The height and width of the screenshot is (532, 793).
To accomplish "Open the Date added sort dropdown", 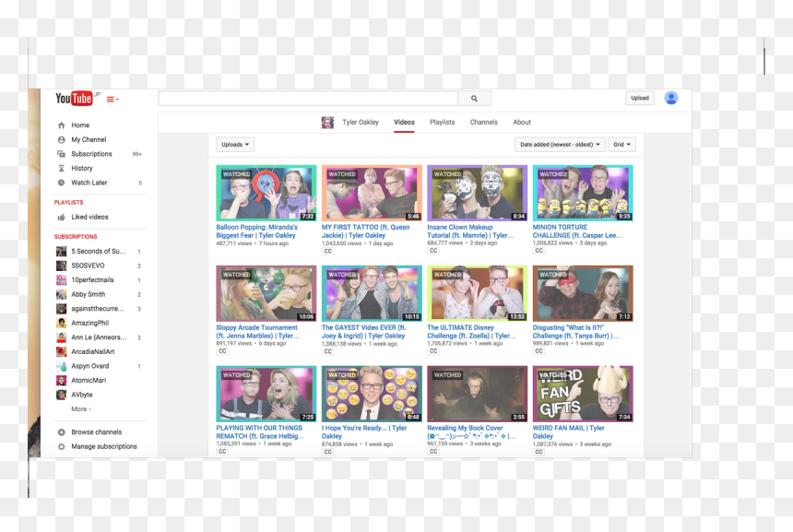I will (x=560, y=145).
